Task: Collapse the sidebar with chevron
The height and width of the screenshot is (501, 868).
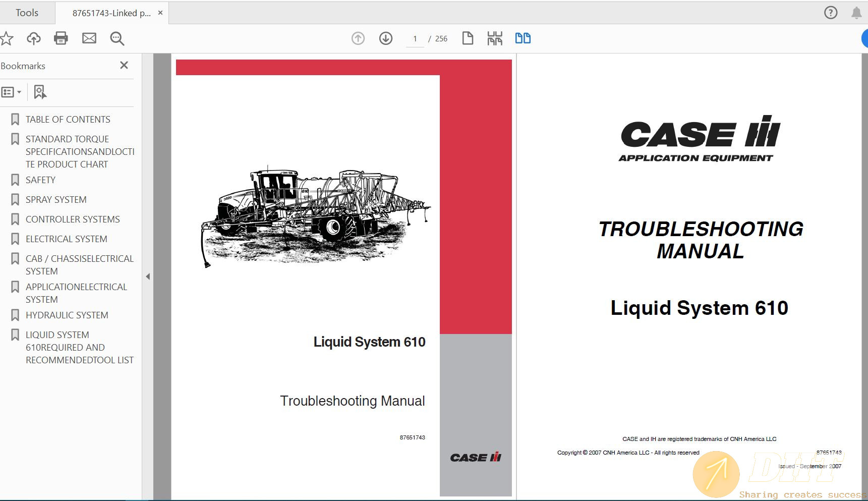Action: click(147, 276)
